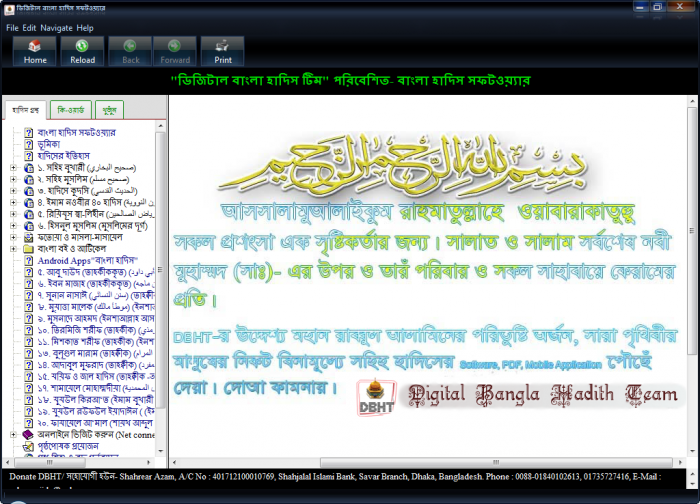Click the question-mark icon beside ৮. মুয়াত্তা মালেক
The height and width of the screenshot is (504, 700).
click(29, 307)
